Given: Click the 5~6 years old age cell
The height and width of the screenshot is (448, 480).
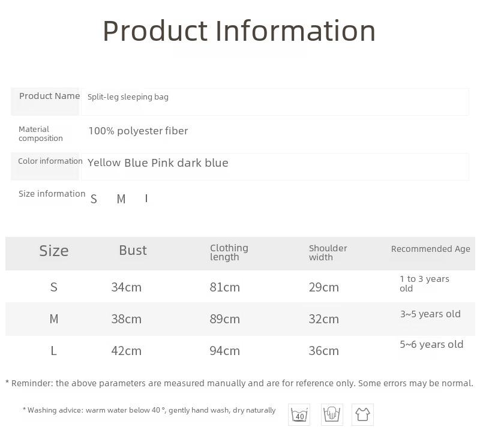Looking at the screenshot, I should point(431,345).
